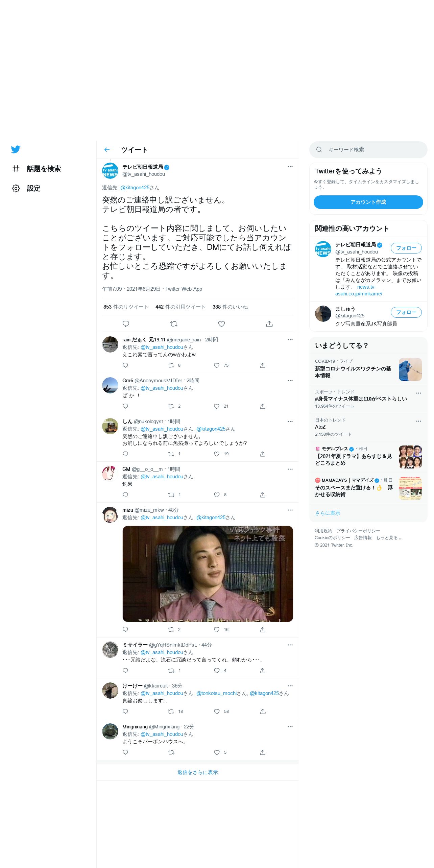Open more options on mizu's reply
Image resolution: width=434 pixels, height=868 pixels.
(x=290, y=510)
